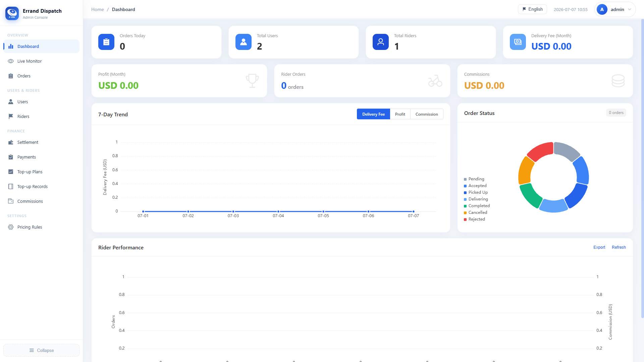Click the trophy icon in Profit card
This screenshot has width=644, height=362.
pyautogui.click(x=252, y=81)
